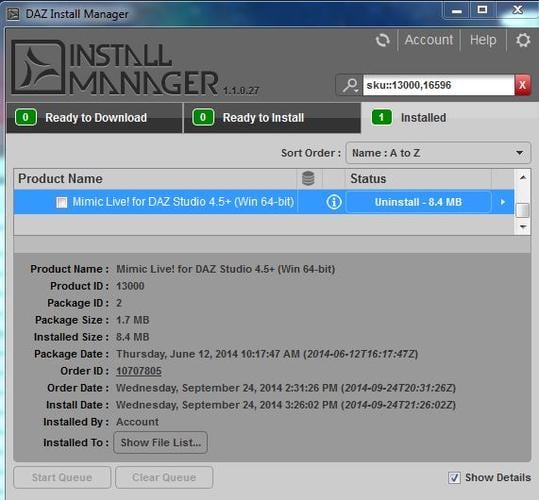Click the Package Size value 1.7 MB
Viewport: 539px width, 500px height.
(x=133, y=320)
